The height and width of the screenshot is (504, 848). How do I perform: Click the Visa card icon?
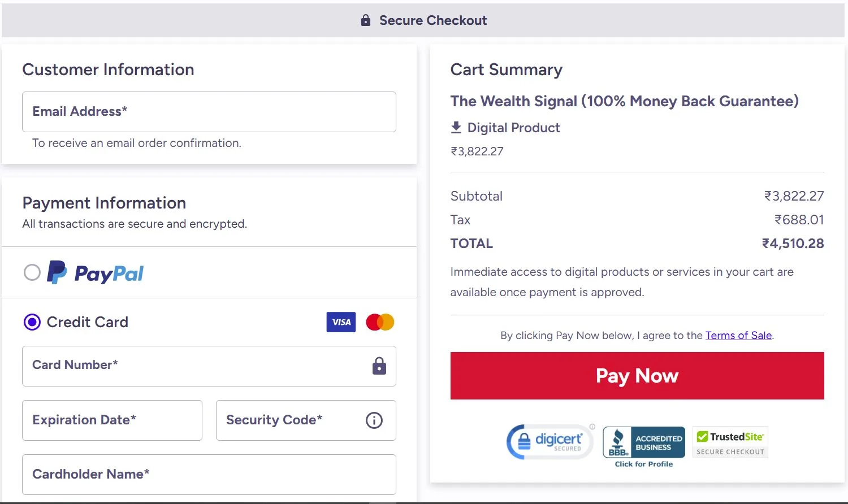[x=341, y=322]
